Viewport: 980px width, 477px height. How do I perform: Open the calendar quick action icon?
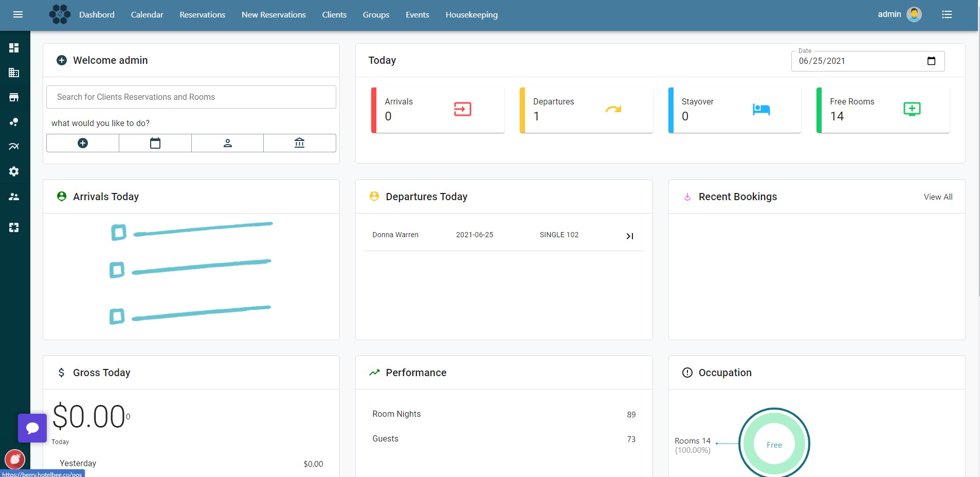pos(155,143)
